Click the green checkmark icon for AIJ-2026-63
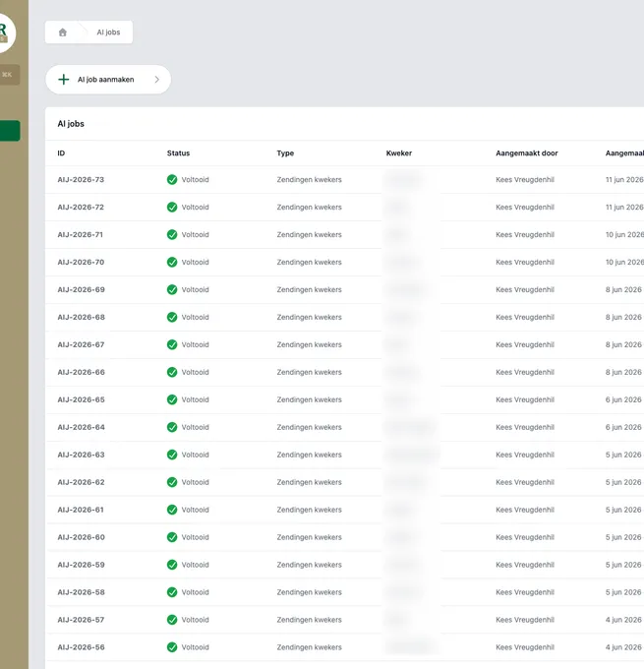Screen dimensions: 644x669 172,455
